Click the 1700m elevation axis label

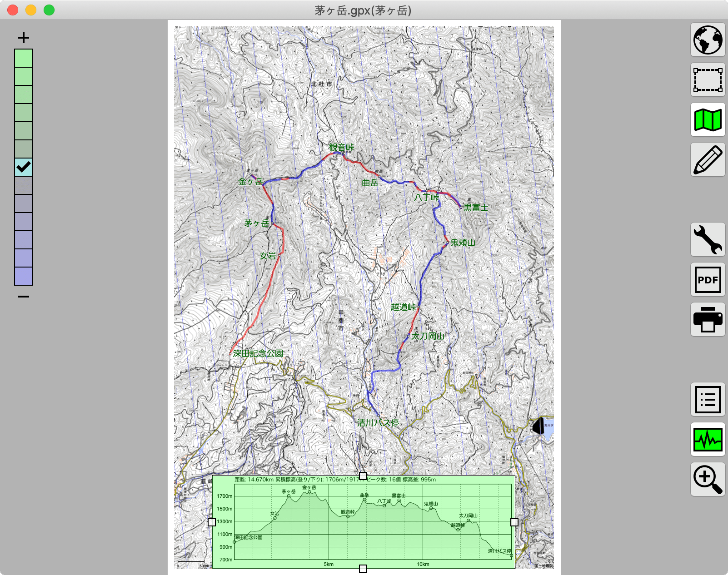(x=224, y=496)
